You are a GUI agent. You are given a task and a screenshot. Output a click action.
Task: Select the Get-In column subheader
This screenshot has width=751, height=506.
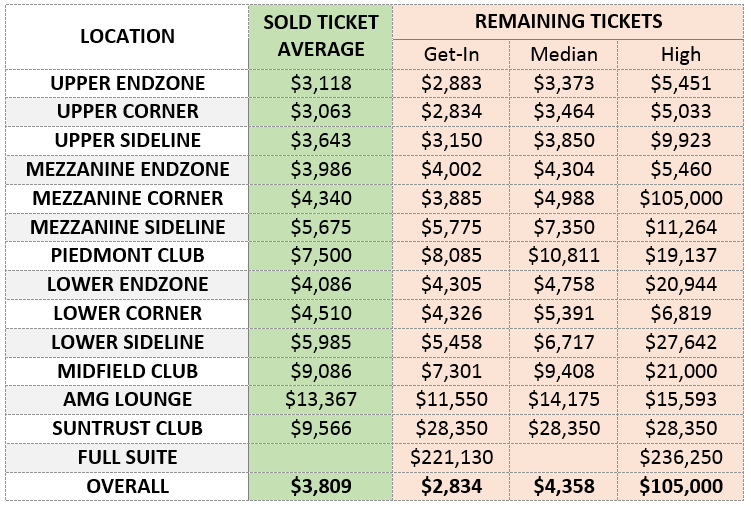pyautogui.click(x=450, y=54)
